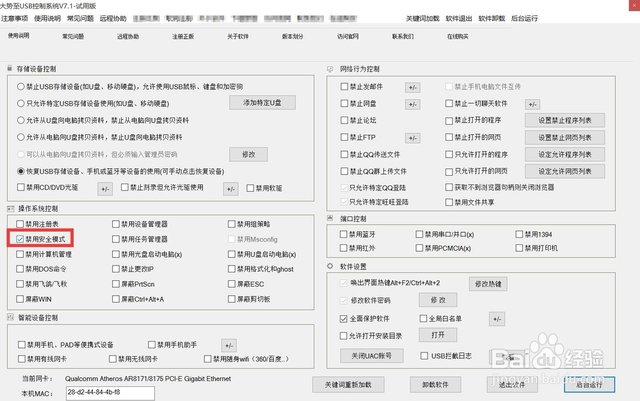Screen dimensions: 640x401
Task: Enable 禁用设备管理器 checkbox
Action: 116,224
